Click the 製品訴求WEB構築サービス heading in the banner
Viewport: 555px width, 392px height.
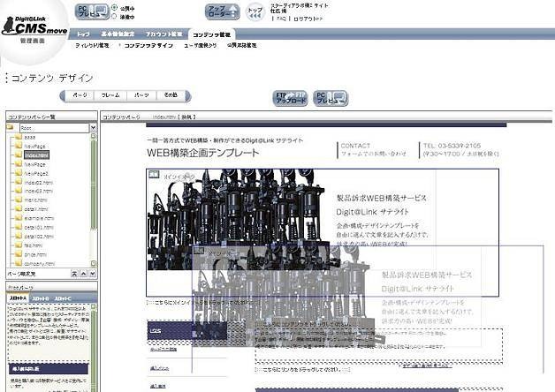pyautogui.click(x=381, y=198)
